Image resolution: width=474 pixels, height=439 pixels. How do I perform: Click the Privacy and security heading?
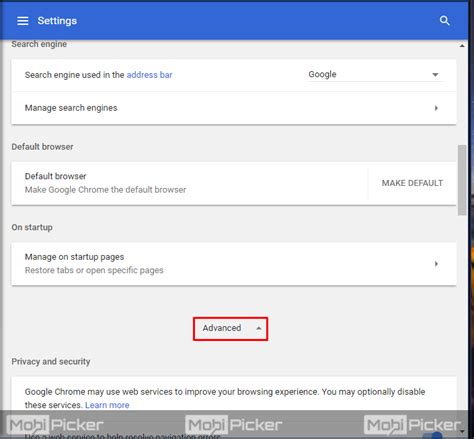[51, 362]
